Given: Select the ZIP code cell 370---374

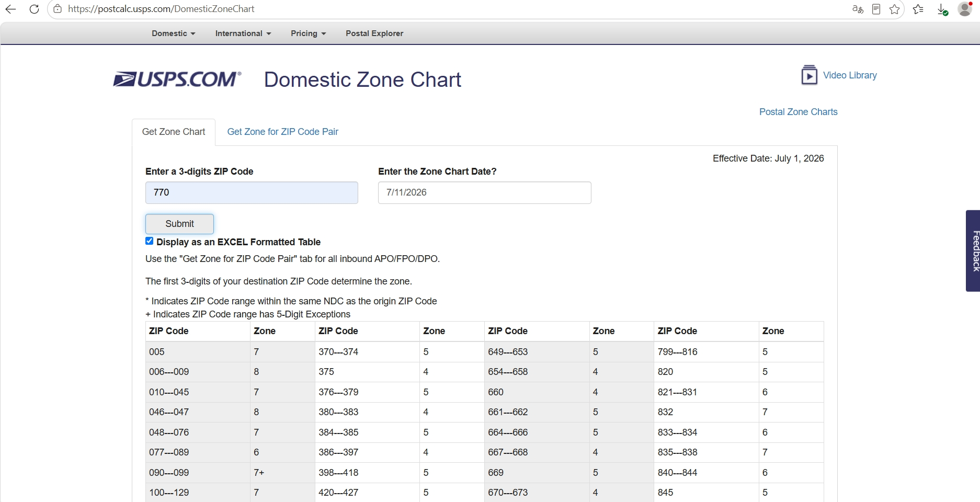Looking at the screenshot, I should click(367, 352).
